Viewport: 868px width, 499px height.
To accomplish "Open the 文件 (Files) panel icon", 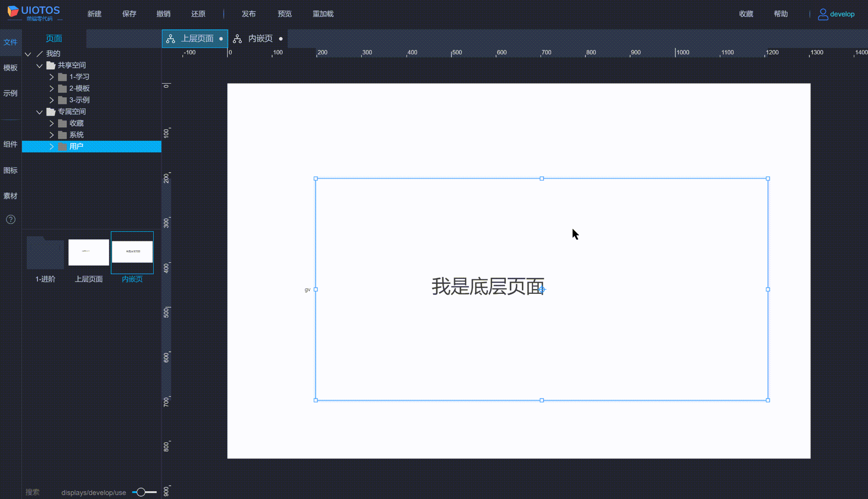I will pyautogui.click(x=11, y=42).
